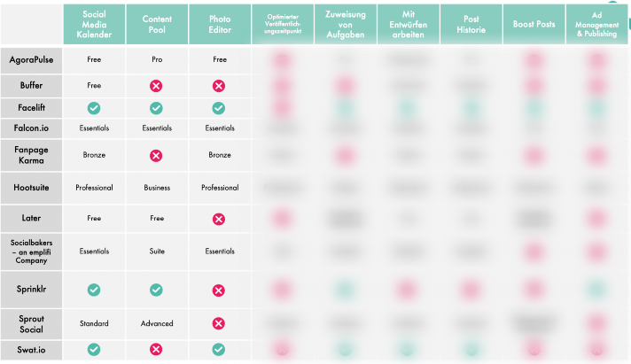Click the Falcon.io row label
This screenshot has height=364, width=631.
coord(31,128)
